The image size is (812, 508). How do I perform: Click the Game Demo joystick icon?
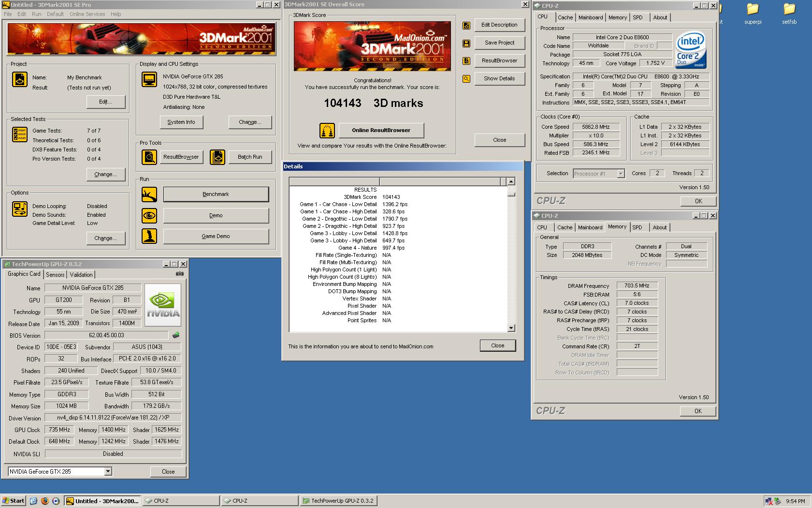[149, 236]
